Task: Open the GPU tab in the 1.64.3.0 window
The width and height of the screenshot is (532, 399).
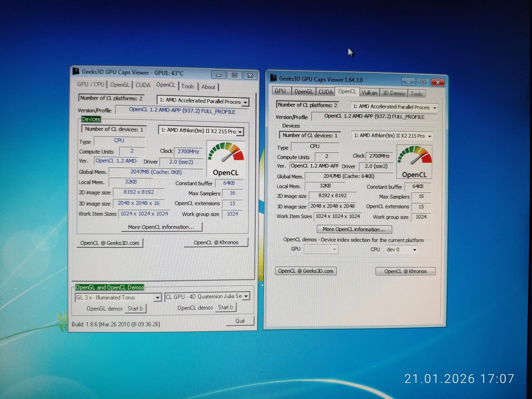Action: click(280, 91)
